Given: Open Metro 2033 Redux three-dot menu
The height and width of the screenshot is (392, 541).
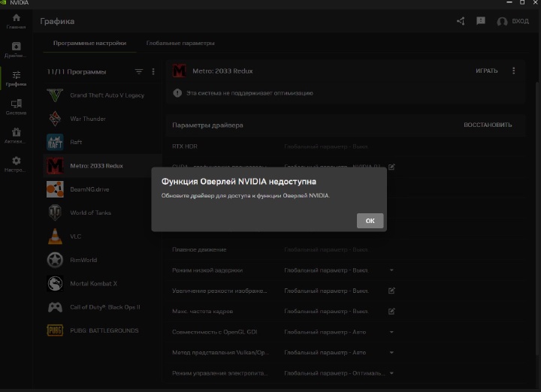Looking at the screenshot, I should coord(513,71).
